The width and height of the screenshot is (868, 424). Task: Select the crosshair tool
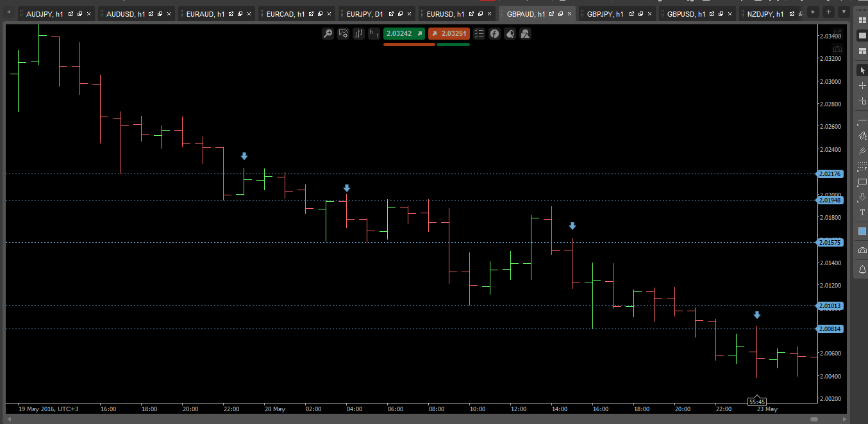coord(862,85)
